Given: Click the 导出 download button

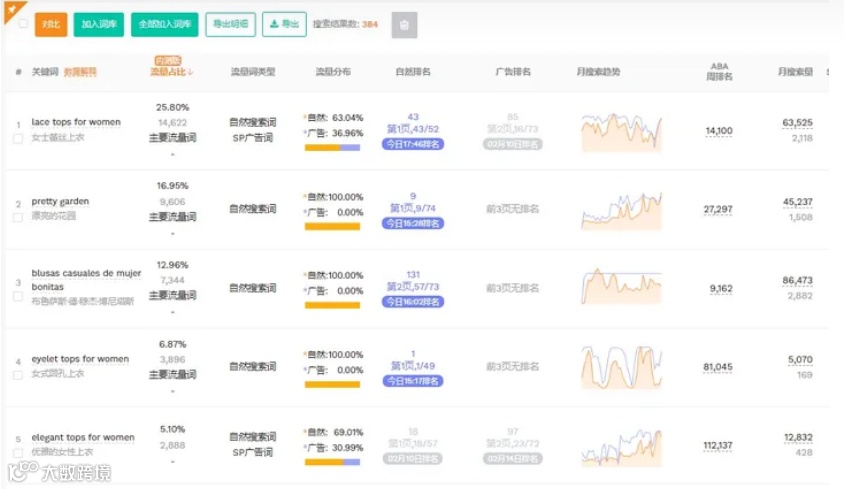Looking at the screenshot, I should [284, 24].
